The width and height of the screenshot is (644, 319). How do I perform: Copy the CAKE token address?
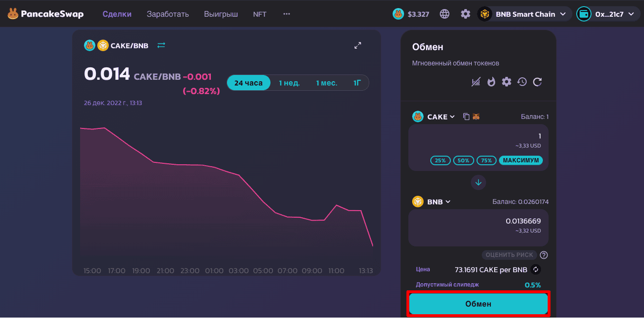tap(467, 117)
